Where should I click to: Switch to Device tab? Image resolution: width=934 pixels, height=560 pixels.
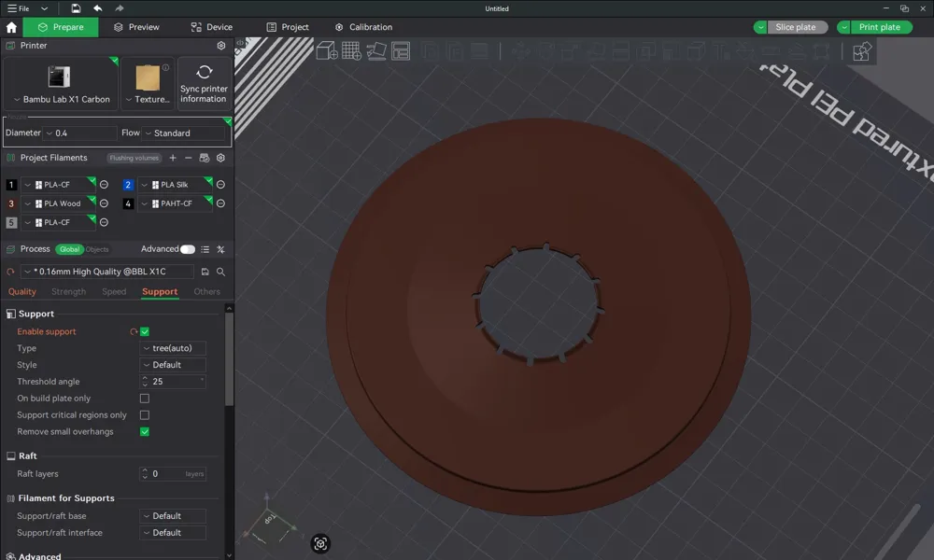pos(211,27)
